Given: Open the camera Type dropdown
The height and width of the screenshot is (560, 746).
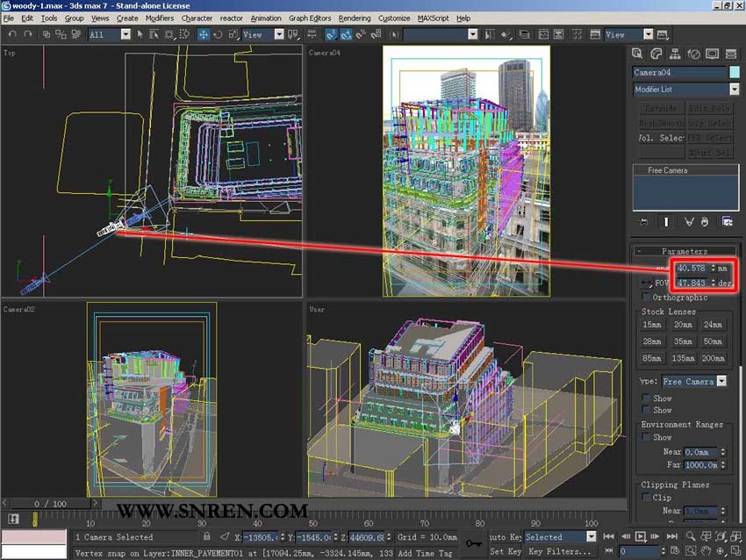Looking at the screenshot, I should pos(721,381).
